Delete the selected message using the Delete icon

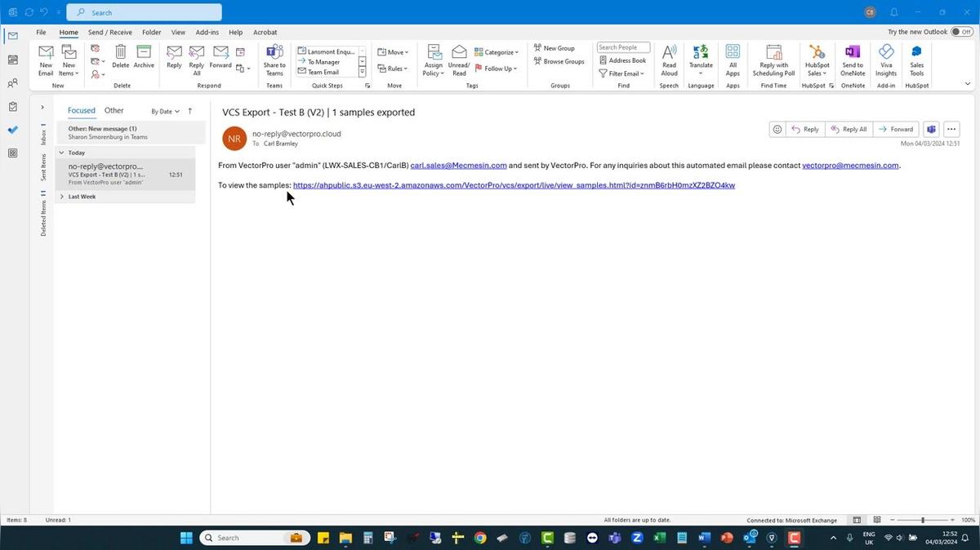point(121,56)
